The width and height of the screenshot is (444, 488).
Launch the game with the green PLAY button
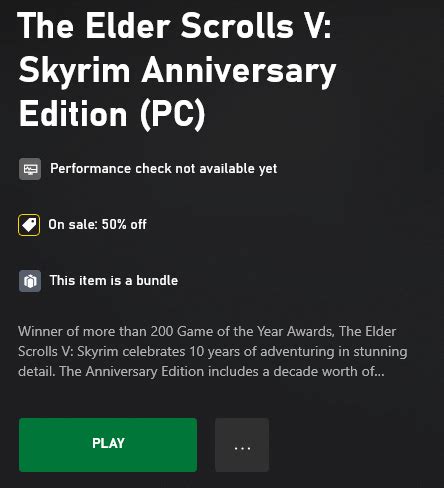[108, 445]
